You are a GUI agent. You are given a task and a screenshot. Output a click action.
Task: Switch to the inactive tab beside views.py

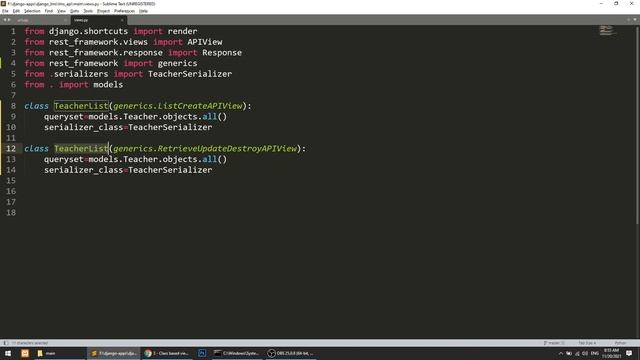(41, 20)
